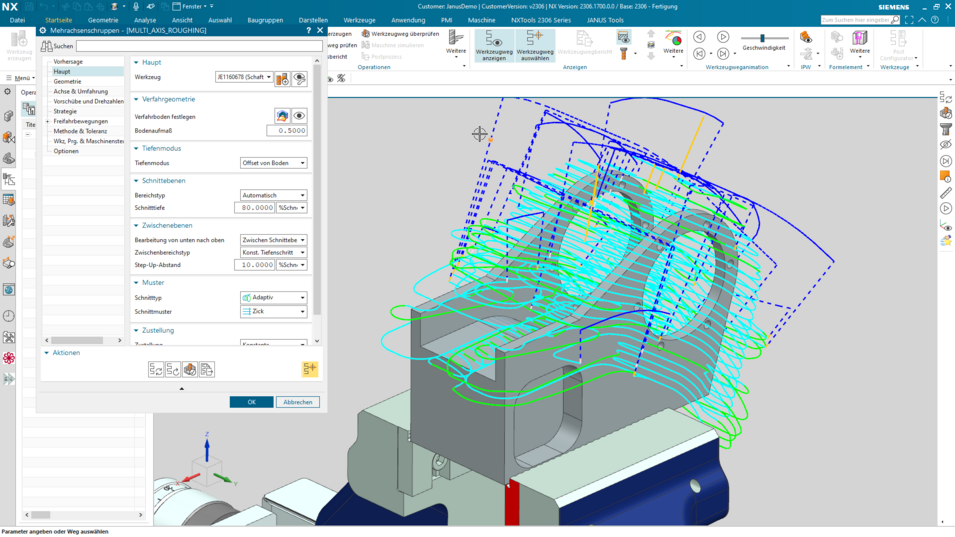Select Strategie in the dialog tree
Screen dimensions: 955x537
click(x=65, y=111)
